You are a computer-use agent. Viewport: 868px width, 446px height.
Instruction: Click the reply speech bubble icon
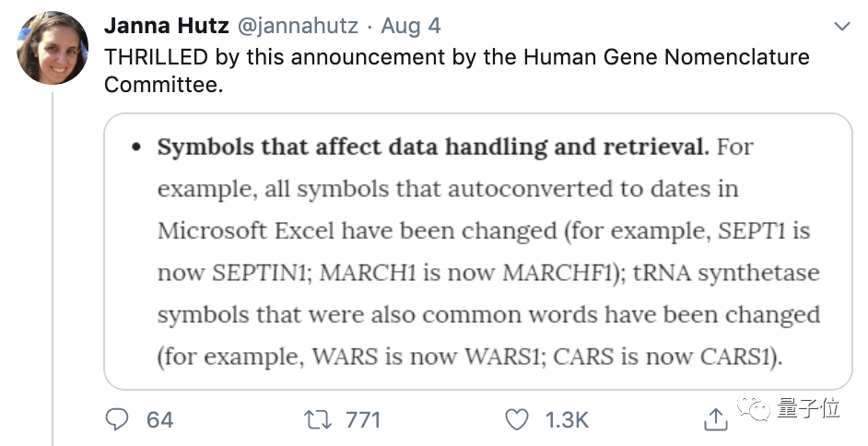coord(117,420)
